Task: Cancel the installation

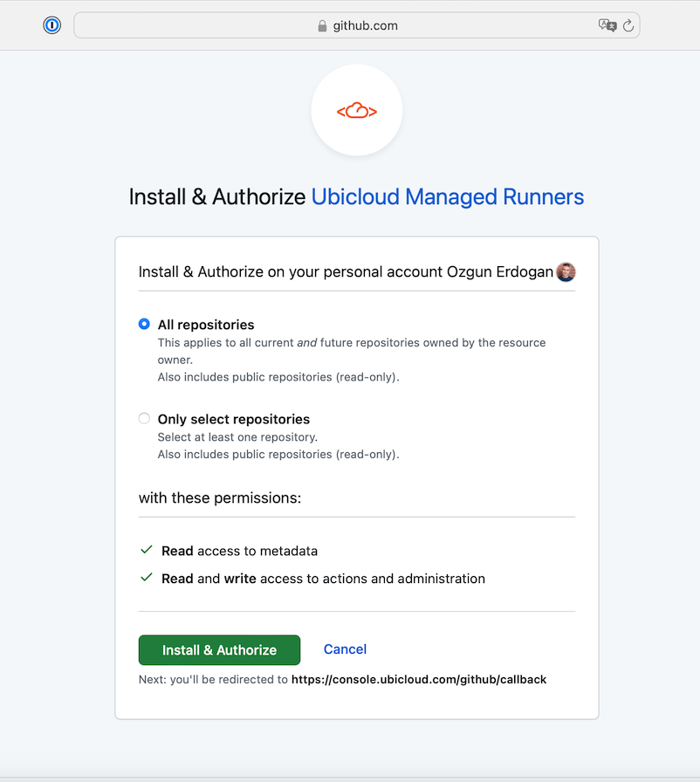Action: (x=345, y=648)
